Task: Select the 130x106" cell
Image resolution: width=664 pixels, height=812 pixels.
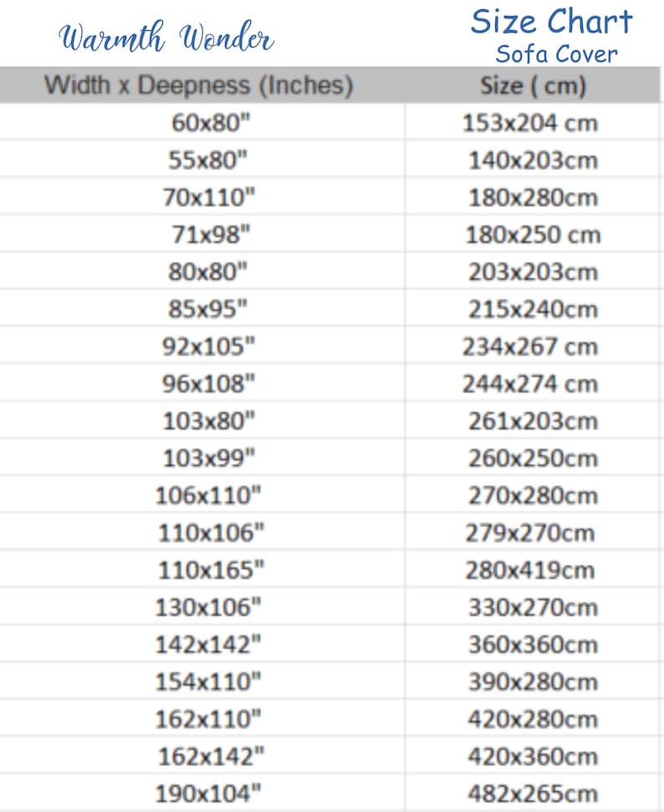Action: tap(202, 607)
